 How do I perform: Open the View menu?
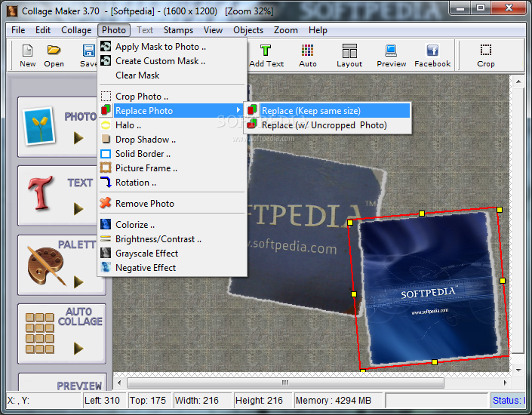213,30
